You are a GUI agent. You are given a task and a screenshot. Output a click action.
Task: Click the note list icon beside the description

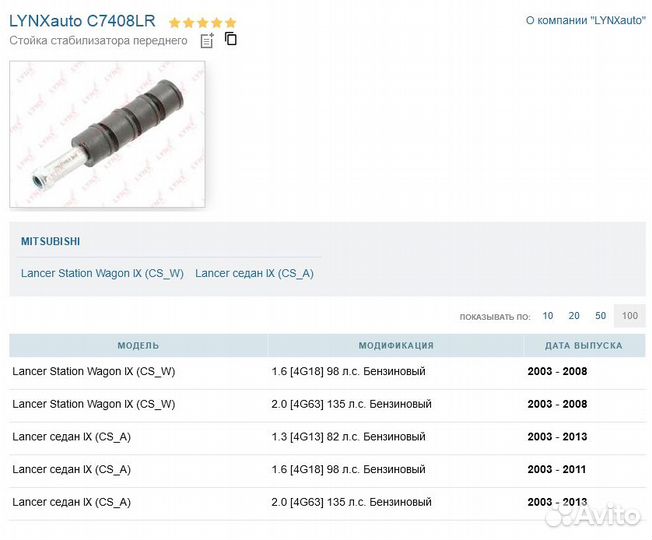pos(207,41)
